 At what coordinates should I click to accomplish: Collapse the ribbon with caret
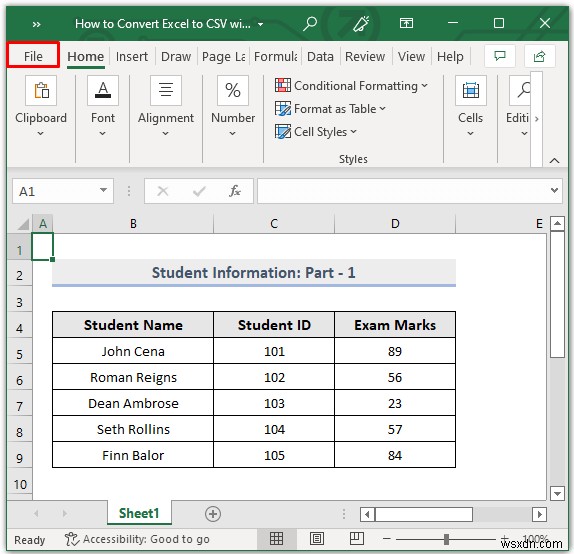(554, 160)
